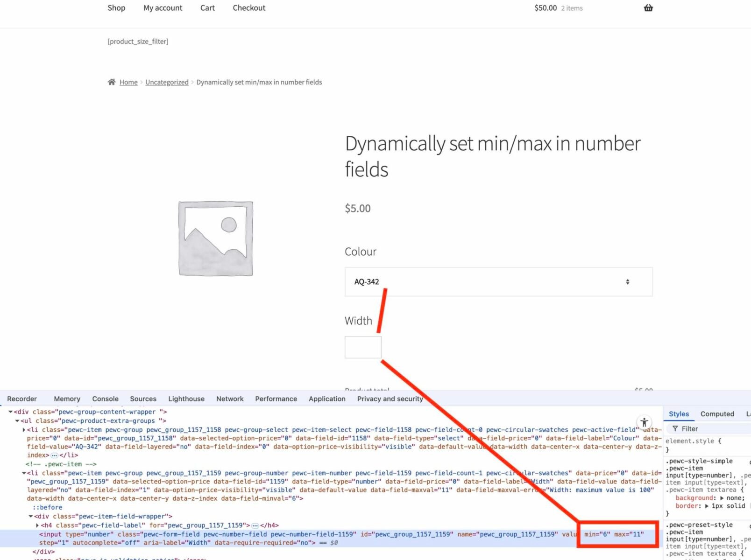Go to Shop page in navigation

pyautogui.click(x=116, y=8)
